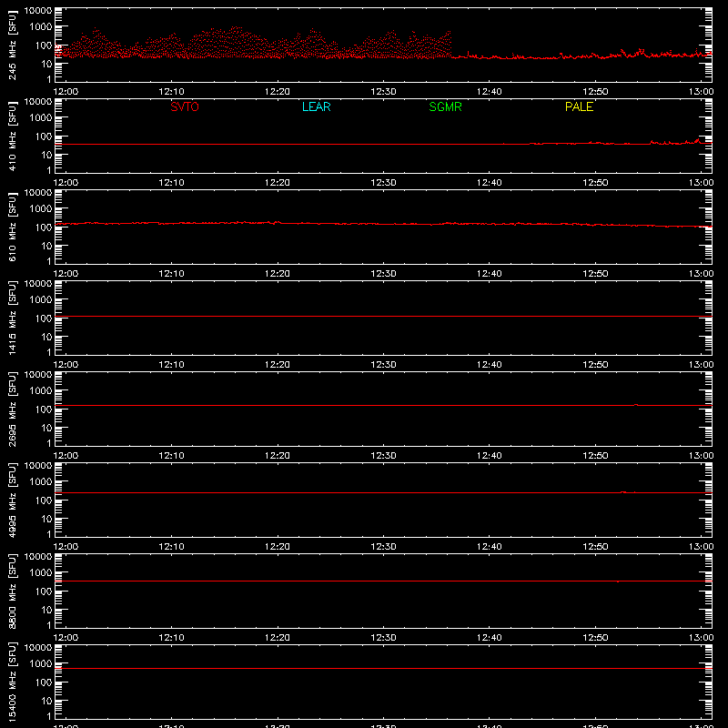Click the 2695 MHz [SFU] axis title
The height and width of the screenshot is (728, 728).
[x=12, y=409]
